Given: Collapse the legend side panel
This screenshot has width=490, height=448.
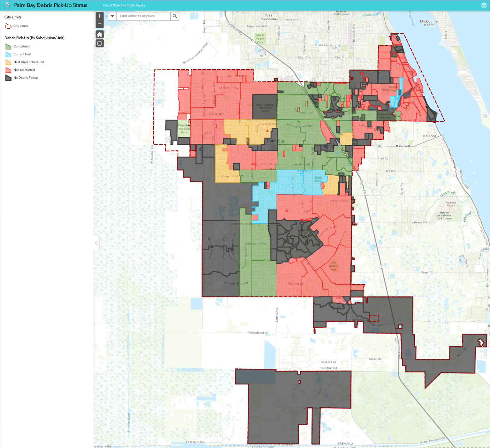Looking at the screenshot, I should 96,243.
